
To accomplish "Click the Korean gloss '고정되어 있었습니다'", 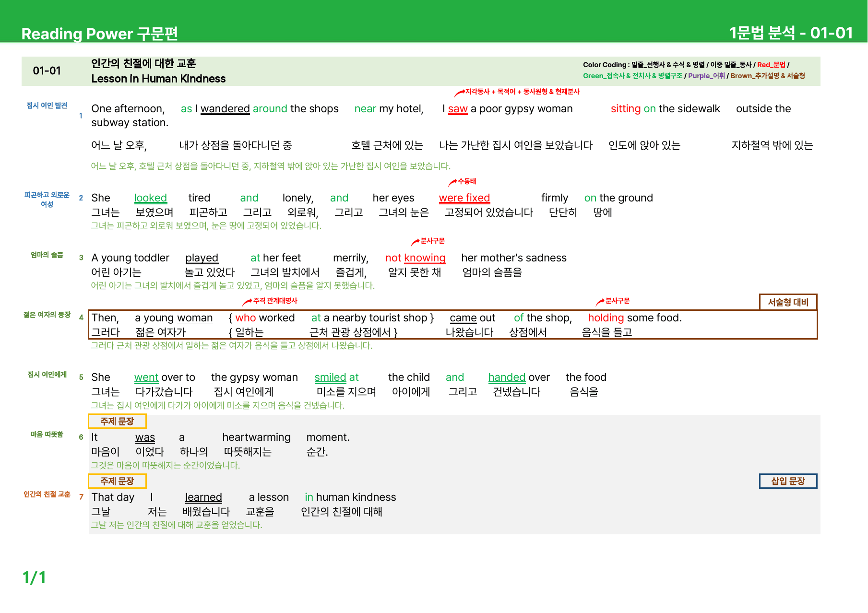I will point(489,212).
